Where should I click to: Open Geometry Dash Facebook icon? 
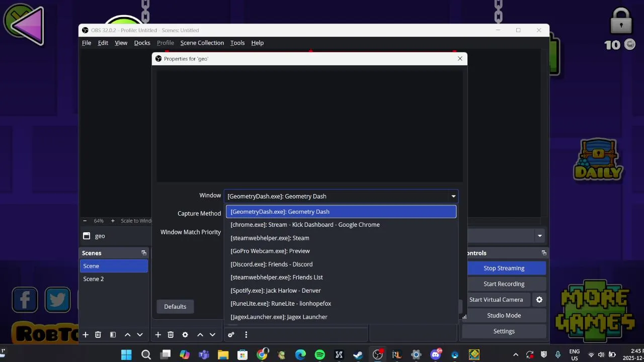pyautogui.click(x=25, y=300)
